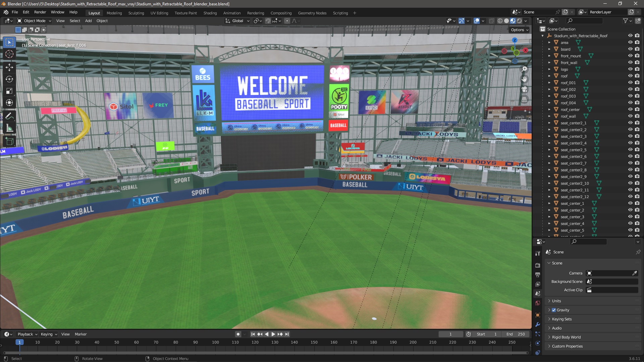Switch to wireframe viewport shading
This screenshot has width=644, height=362.
pyautogui.click(x=500, y=21)
